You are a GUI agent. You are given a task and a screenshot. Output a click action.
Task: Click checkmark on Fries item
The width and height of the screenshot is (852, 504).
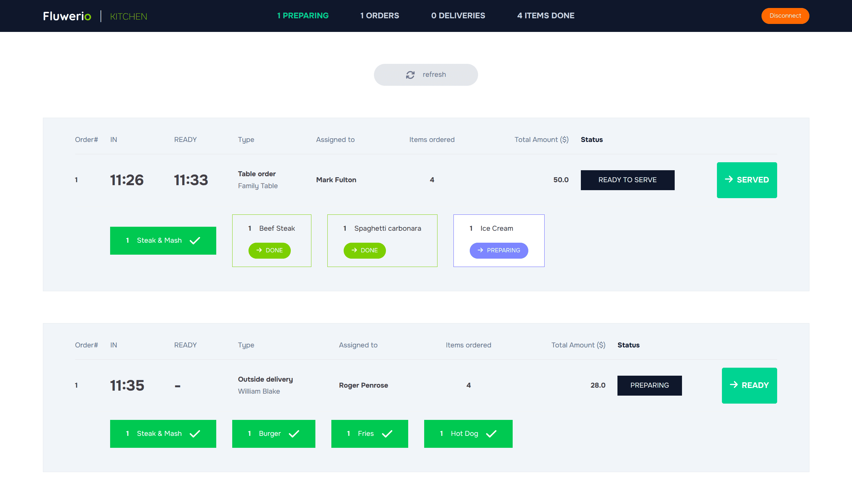click(387, 434)
